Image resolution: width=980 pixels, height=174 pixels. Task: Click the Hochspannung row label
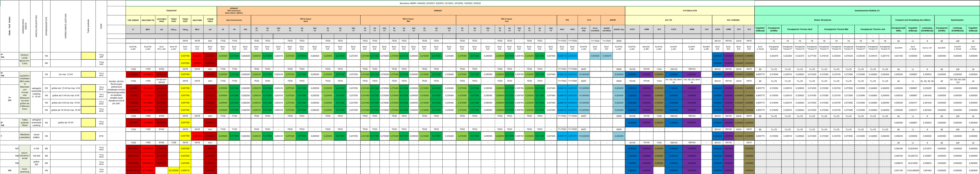tap(24, 170)
